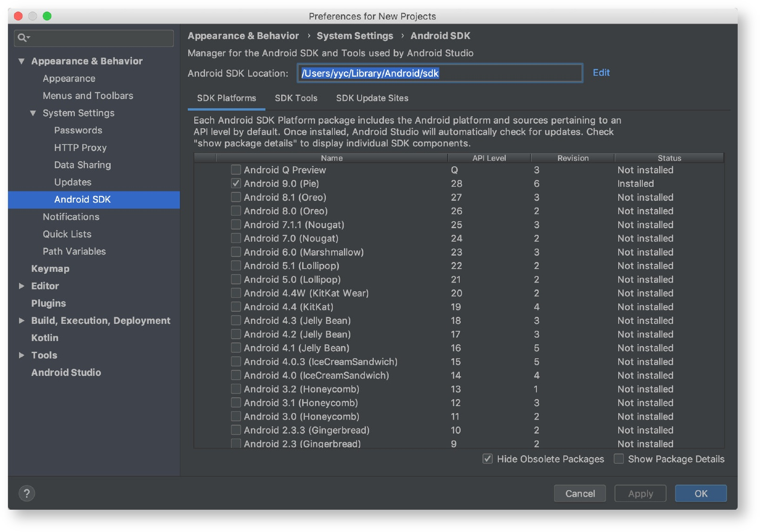This screenshot has height=532, width=760.
Task: Collapse the Appearance & Behavior tree node
Action: 21,61
